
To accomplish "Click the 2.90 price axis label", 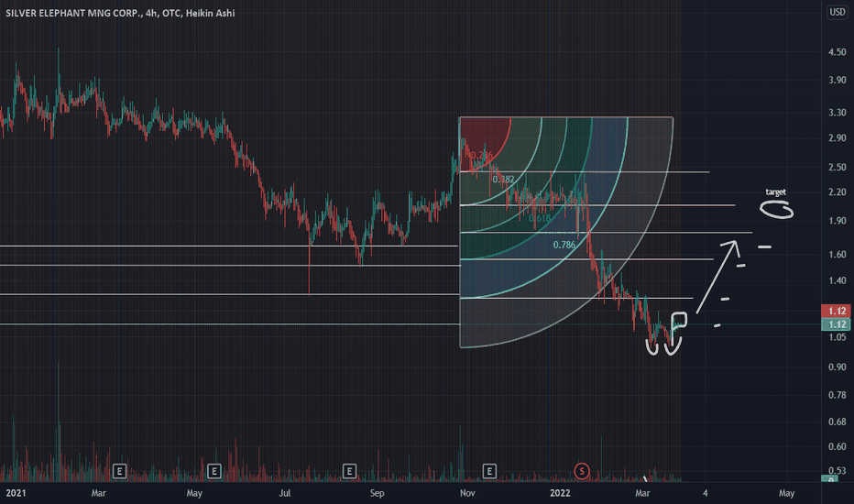I will click(838, 137).
